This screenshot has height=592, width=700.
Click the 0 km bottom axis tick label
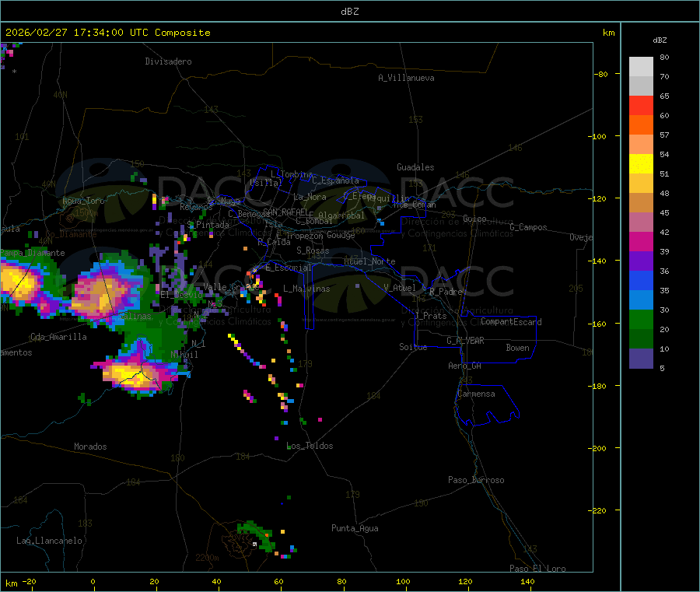click(x=93, y=581)
